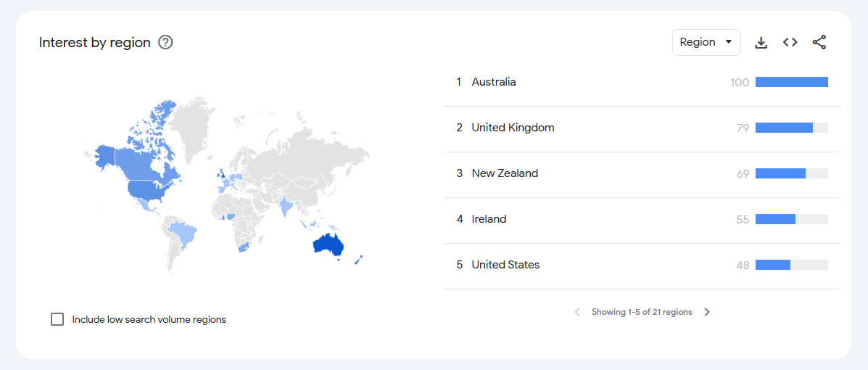
Task: Click the previous page arrow
Action: [x=577, y=312]
